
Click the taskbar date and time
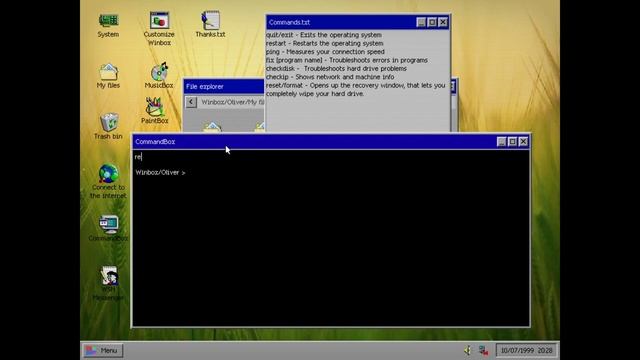[x=526, y=350]
